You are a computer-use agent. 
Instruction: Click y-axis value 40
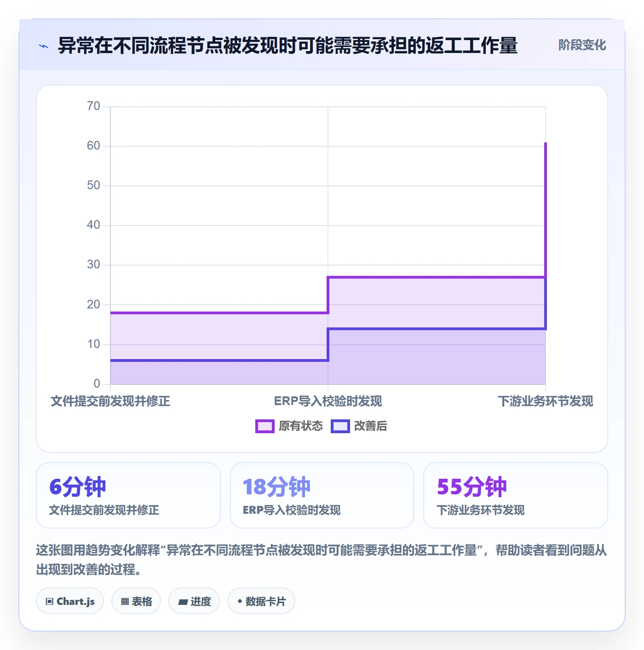(x=93, y=225)
